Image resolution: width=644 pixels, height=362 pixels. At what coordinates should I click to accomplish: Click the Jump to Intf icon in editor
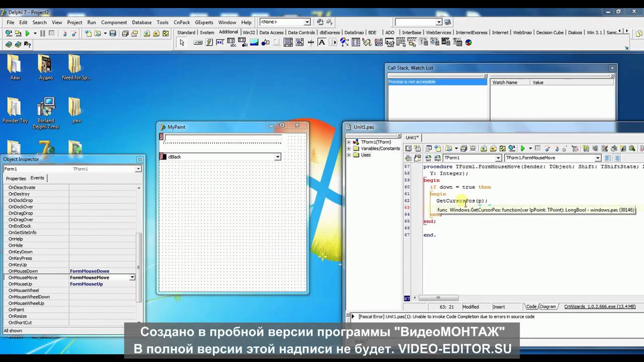point(428,158)
